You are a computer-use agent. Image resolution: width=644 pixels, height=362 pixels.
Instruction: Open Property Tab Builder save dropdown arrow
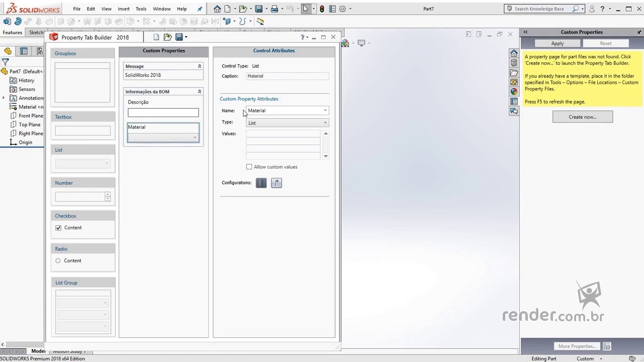(186, 37)
